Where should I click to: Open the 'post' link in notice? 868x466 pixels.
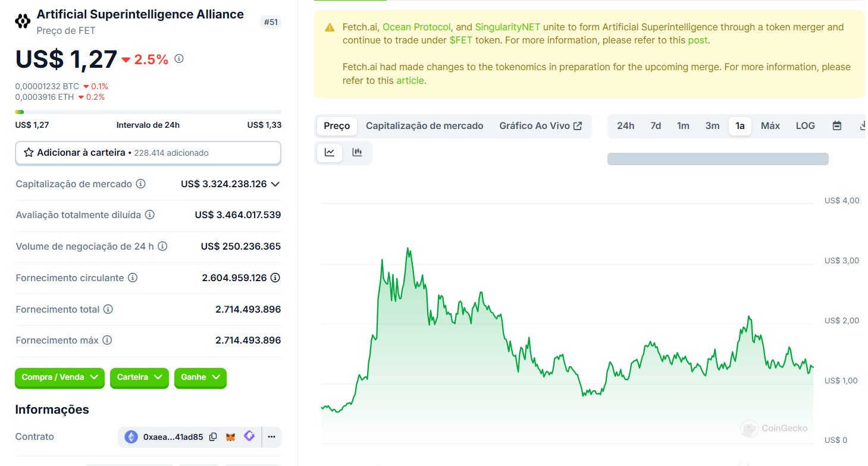tap(698, 40)
